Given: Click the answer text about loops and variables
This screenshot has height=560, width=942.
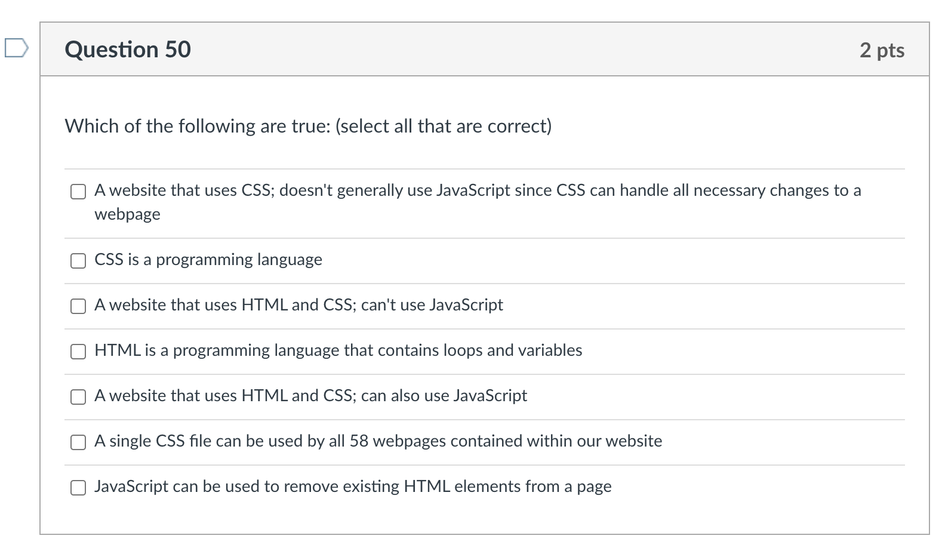Looking at the screenshot, I should pos(338,350).
